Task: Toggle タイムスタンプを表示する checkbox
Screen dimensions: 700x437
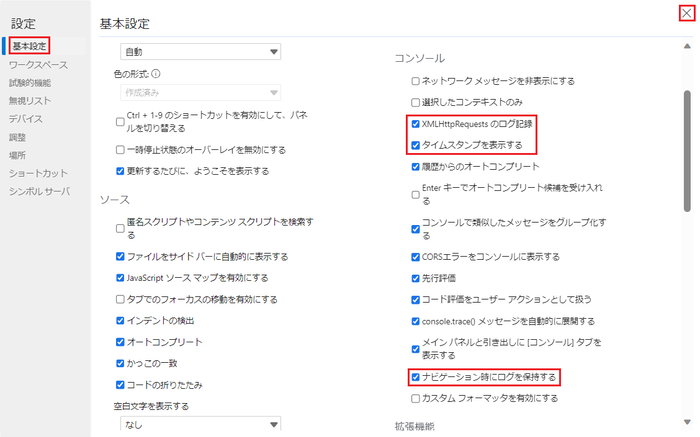Action: [x=415, y=145]
